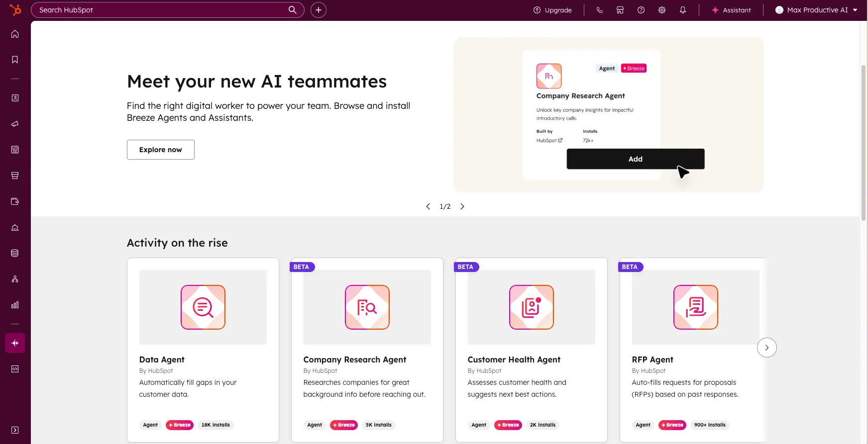Expand the collapsed sidebar navigation
This screenshot has height=444, width=868.
tap(15, 430)
